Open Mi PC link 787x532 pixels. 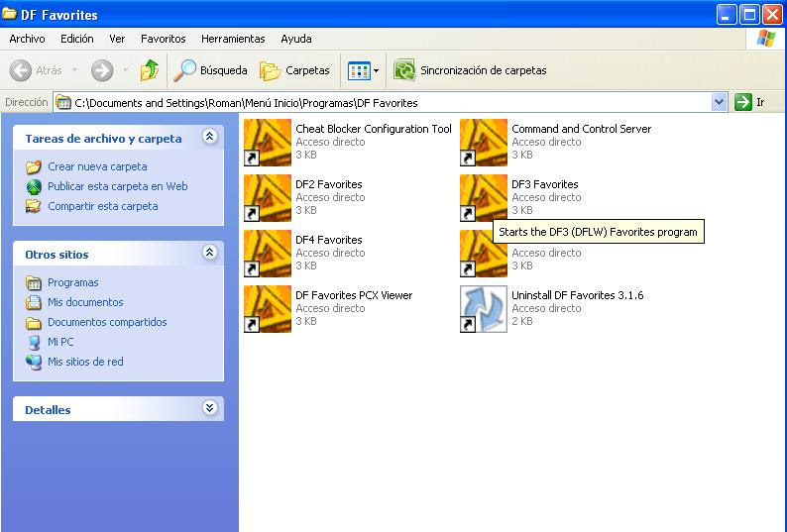click(x=60, y=342)
